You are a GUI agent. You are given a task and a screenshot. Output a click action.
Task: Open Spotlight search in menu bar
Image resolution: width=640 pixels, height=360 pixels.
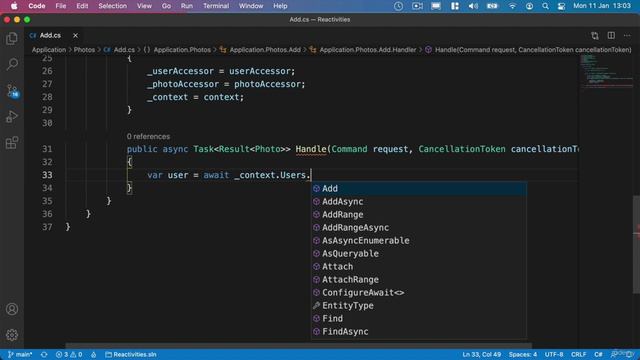tap(545, 6)
